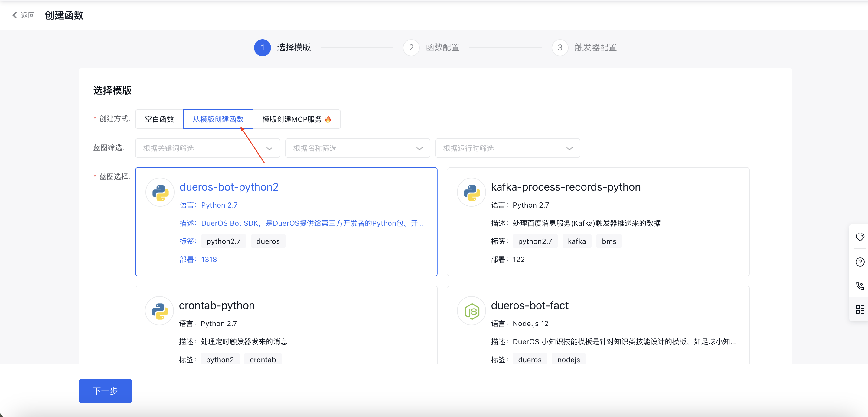Click the python2 tag on crontab-python card
868x417 pixels.
(220, 360)
